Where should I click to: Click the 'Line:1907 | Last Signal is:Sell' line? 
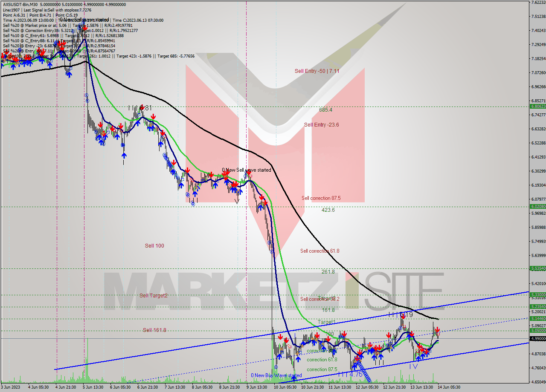click(x=47, y=9)
